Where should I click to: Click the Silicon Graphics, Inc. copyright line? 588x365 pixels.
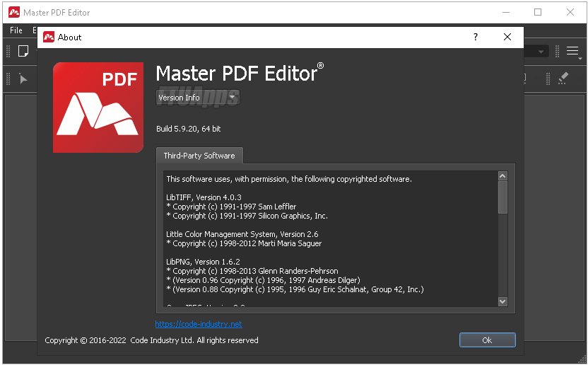247,216
